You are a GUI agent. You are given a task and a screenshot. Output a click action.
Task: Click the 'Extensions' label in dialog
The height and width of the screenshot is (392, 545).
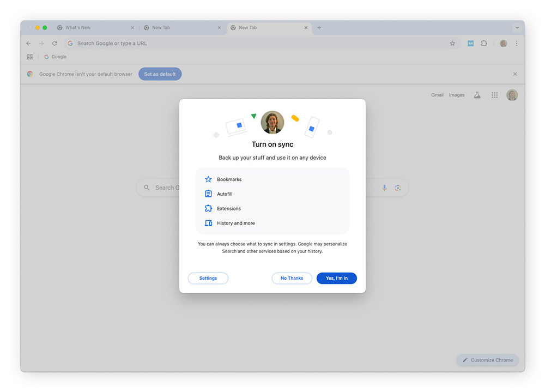tap(229, 209)
